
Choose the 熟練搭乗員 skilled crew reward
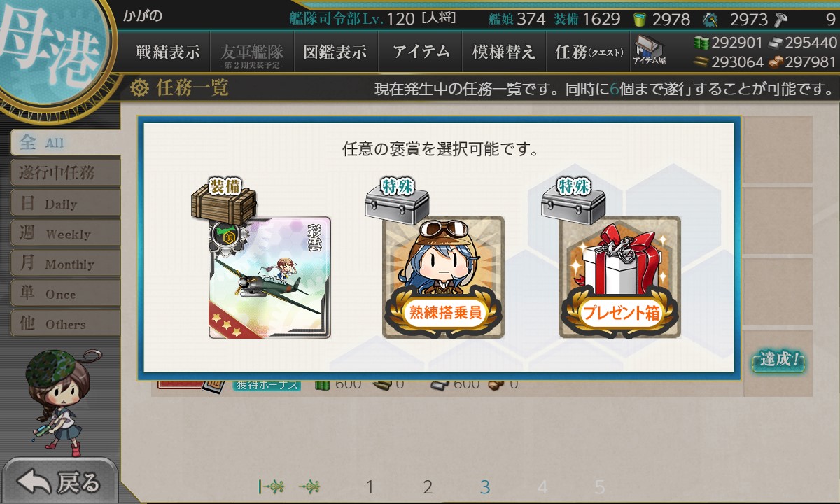(x=443, y=277)
